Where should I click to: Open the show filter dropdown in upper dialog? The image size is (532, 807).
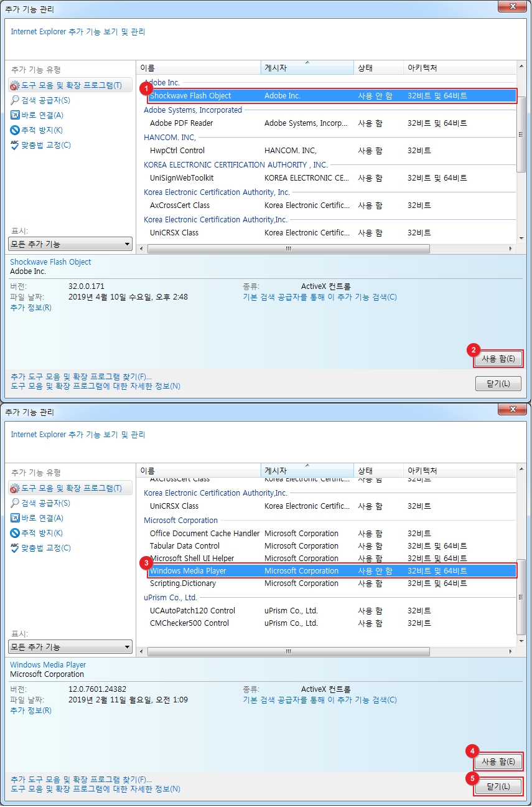70,244
